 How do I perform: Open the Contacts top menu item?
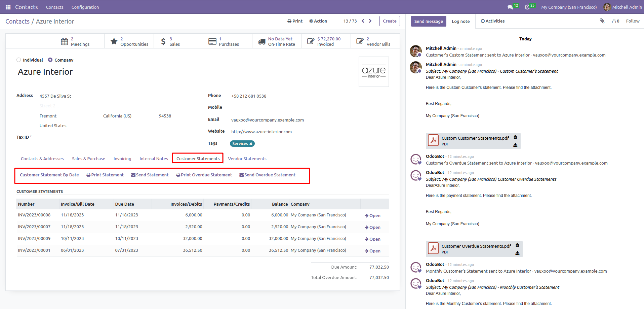click(x=55, y=7)
